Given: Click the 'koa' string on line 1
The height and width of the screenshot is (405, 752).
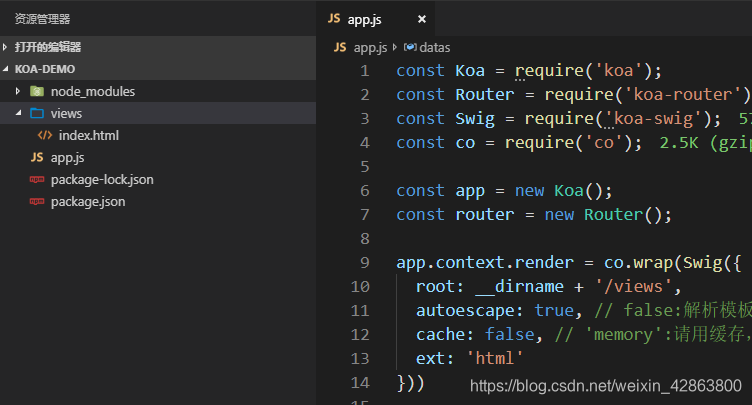Looking at the screenshot, I should pos(618,71).
